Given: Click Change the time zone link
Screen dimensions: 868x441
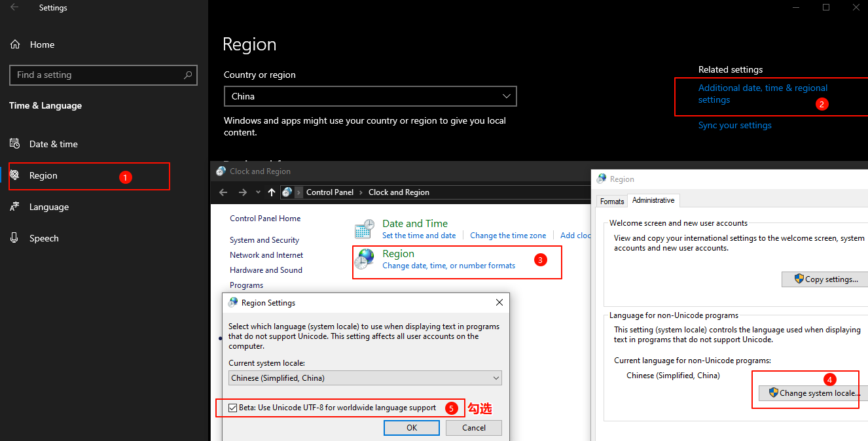Looking at the screenshot, I should pyautogui.click(x=508, y=236).
